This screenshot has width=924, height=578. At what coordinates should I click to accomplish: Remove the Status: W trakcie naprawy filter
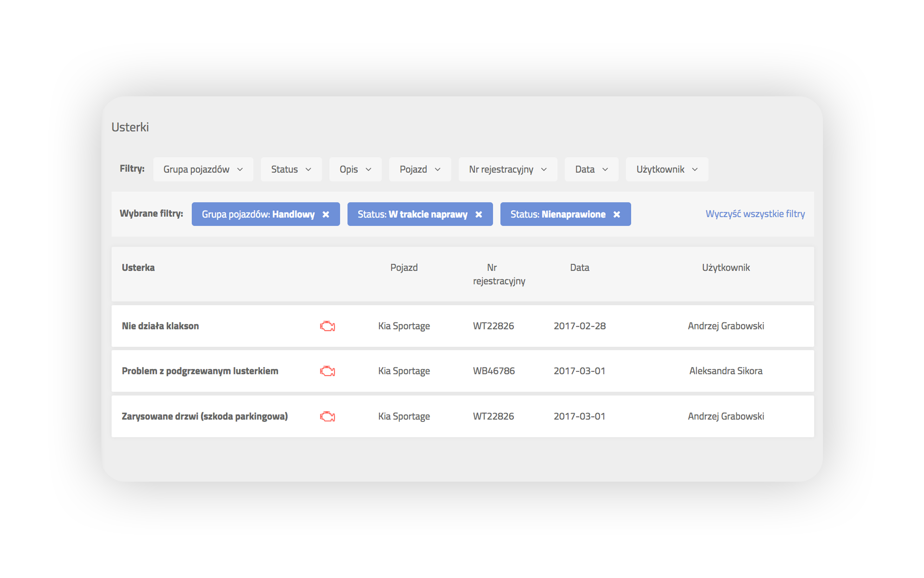(x=478, y=214)
